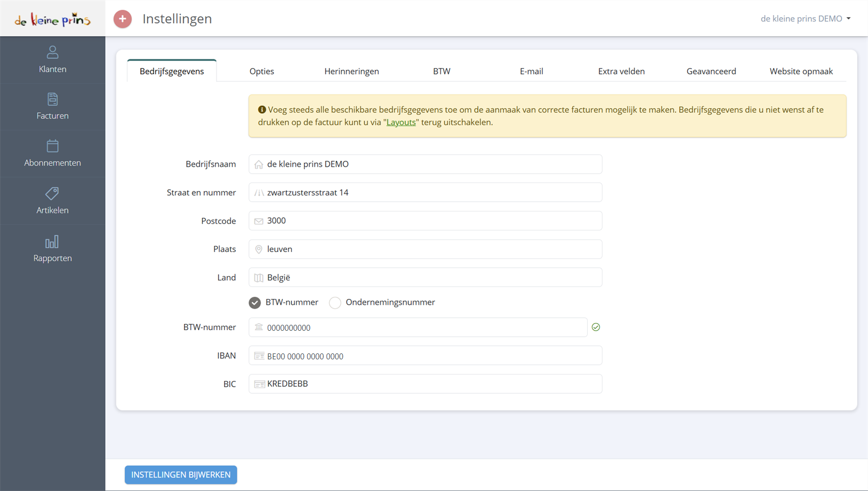The width and height of the screenshot is (868, 491).
Task: Select the BTW-nummer radio option
Action: 255,303
